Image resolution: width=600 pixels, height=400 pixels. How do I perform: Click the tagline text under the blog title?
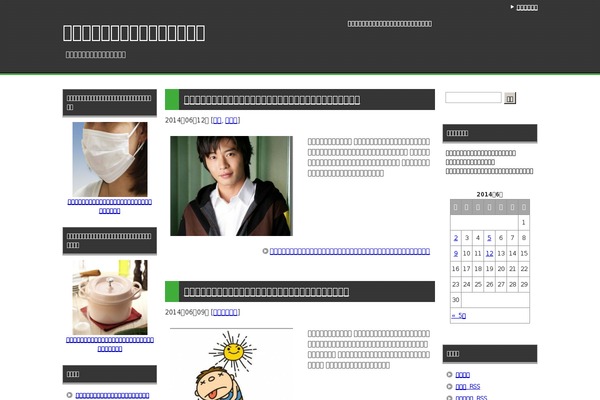[96, 55]
